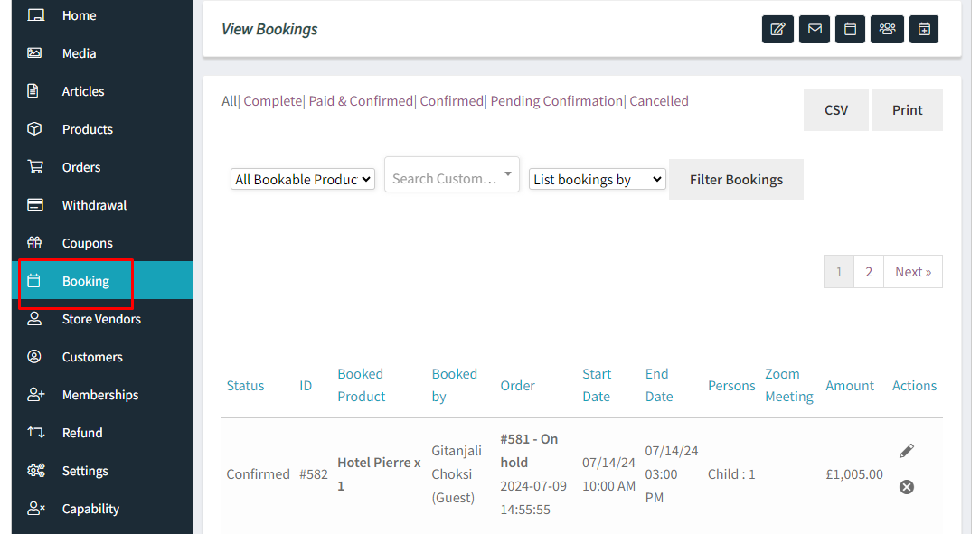Open All Bookable Products dropdown

coord(303,179)
